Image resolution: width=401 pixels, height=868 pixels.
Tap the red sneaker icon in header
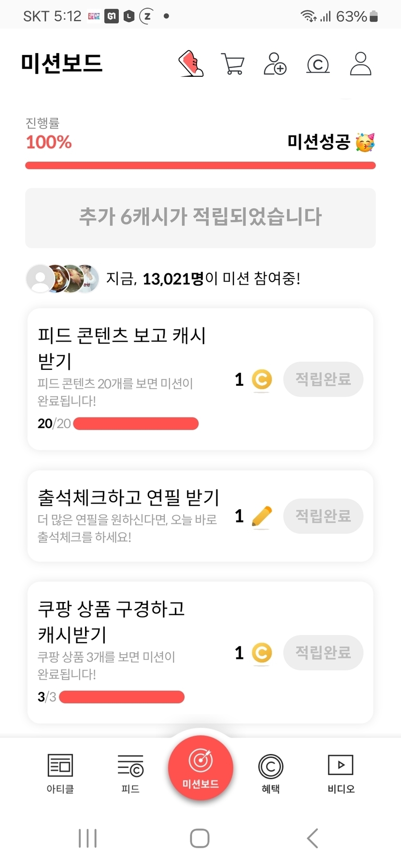(191, 64)
